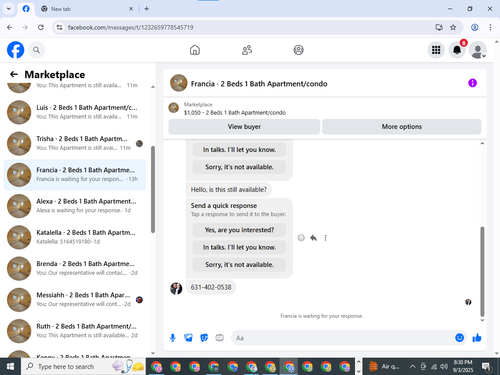This screenshot has width=500, height=375.
Task: Click the More options button
Action: [402, 127]
